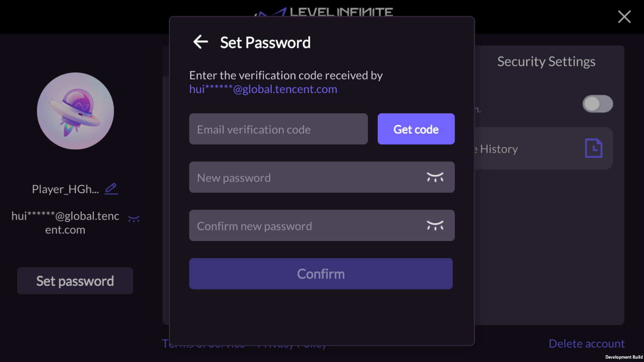The image size is (644, 362).
Task: Close the account window with X
Action: click(x=624, y=17)
